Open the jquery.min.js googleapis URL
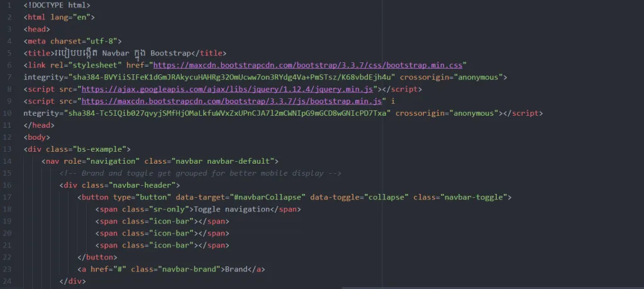Image resolution: width=644 pixels, height=289 pixels. point(227,89)
